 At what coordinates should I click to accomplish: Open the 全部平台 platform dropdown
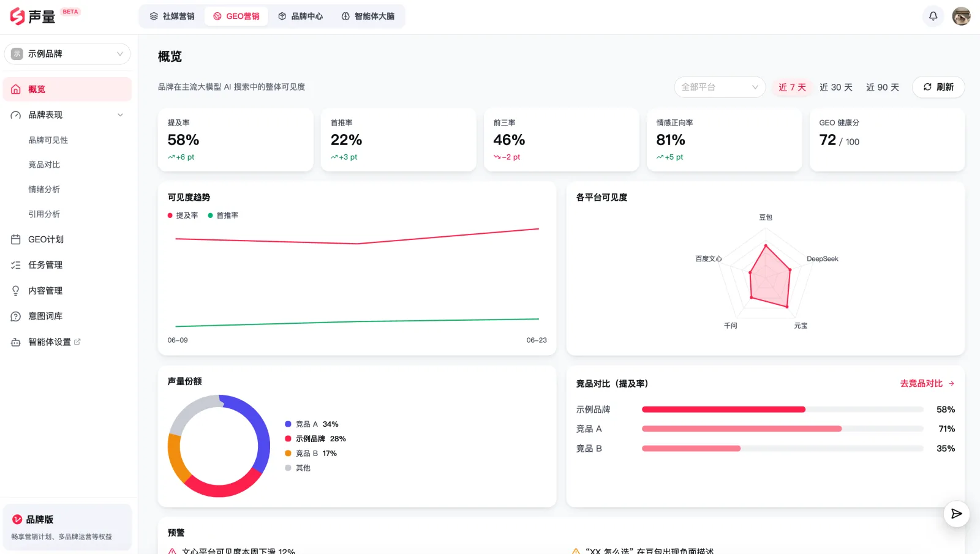click(720, 87)
